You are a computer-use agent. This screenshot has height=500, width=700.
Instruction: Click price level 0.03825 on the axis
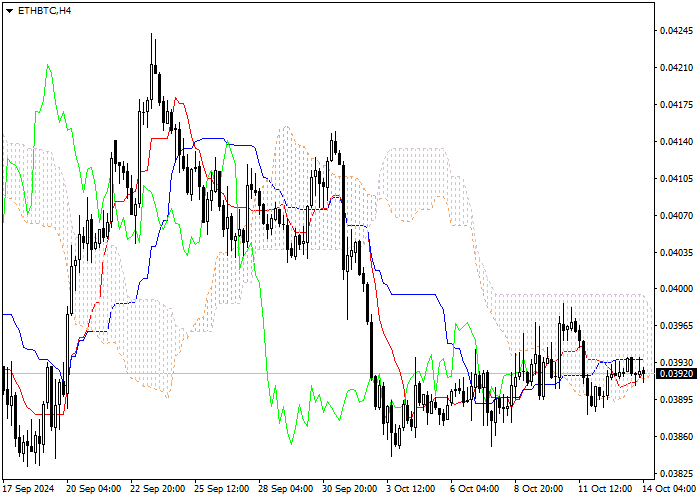coord(677,474)
